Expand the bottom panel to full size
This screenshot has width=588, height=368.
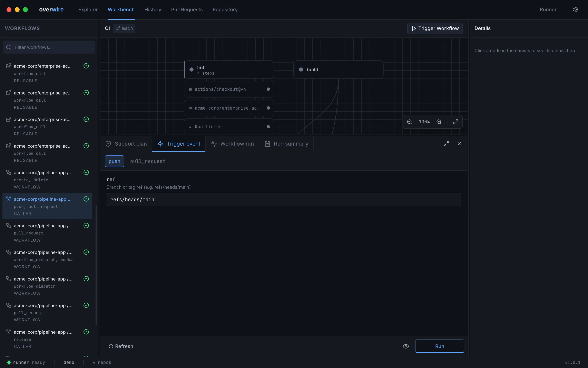pos(446,144)
